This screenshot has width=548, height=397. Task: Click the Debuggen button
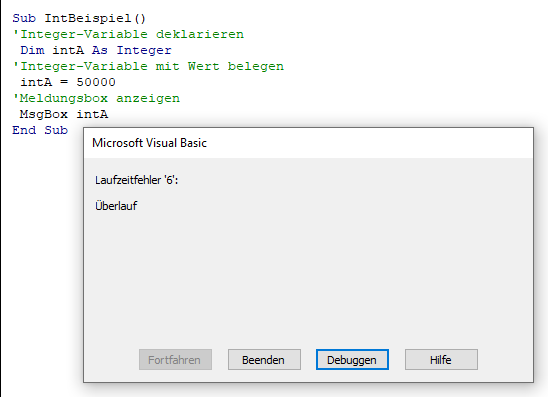click(352, 360)
